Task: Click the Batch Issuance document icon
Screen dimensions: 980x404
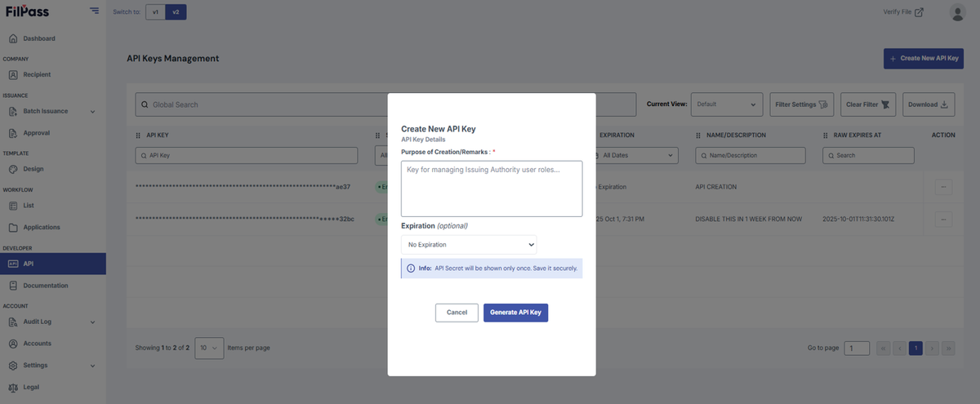Action: (13, 111)
